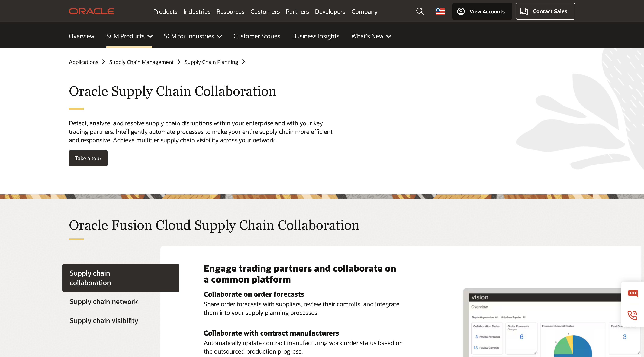Go to the Overview tab

(x=82, y=36)
